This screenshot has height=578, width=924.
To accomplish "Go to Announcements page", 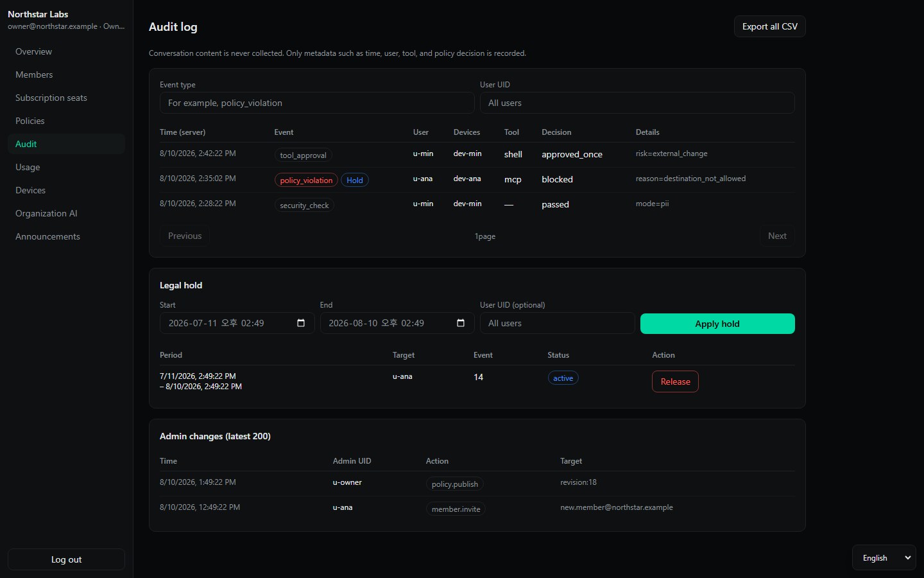I will 66,236.
